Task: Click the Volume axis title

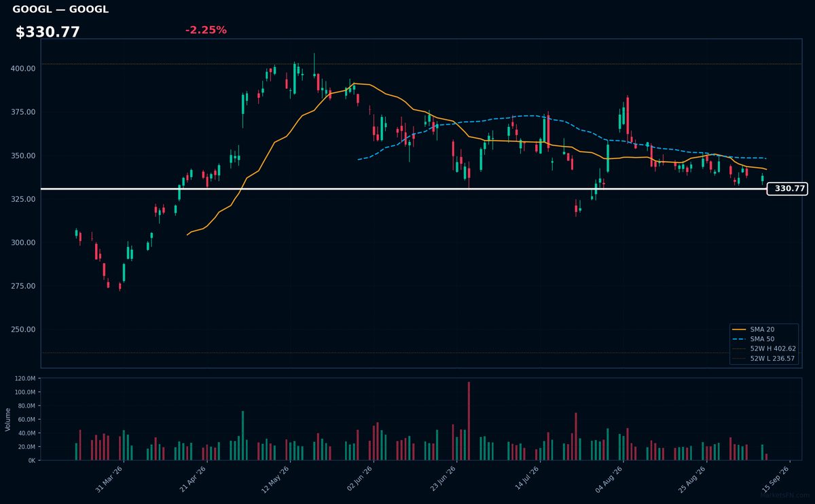Action: 8,419
